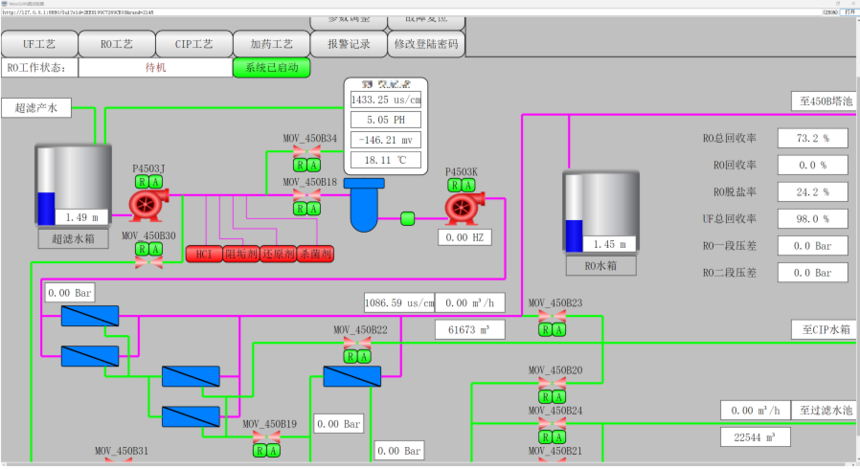Click the RO水箱 1.45 m level value
The height and width of the screenshot is (469, 860).
pyautogui.click(x=609, y=244)
